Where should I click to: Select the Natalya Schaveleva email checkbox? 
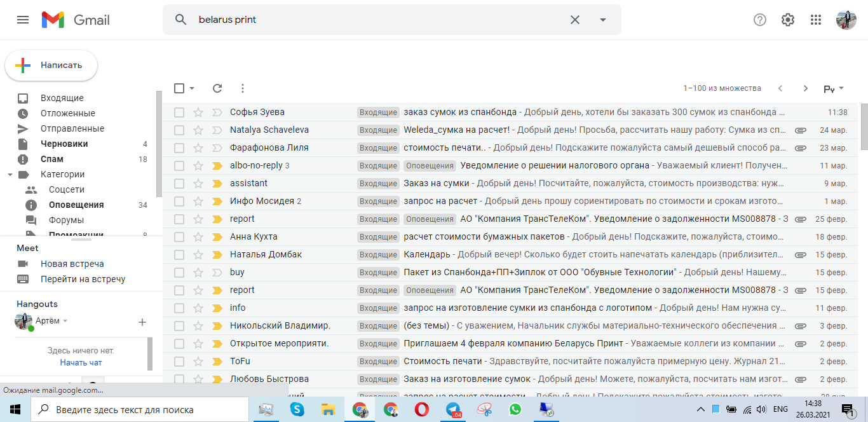[x=179, y=130]
